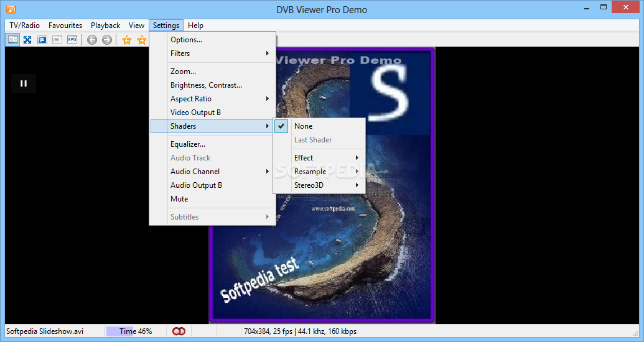Click the next favourite star icon
Image resolution: width=644 pixels, height=342 pixels.
(142, 40)
